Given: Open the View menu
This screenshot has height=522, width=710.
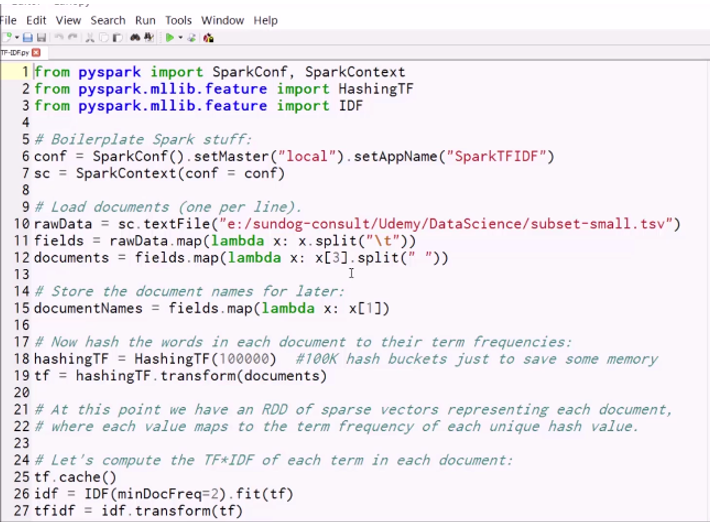Looking at the screenshot, I should [68, 20].
